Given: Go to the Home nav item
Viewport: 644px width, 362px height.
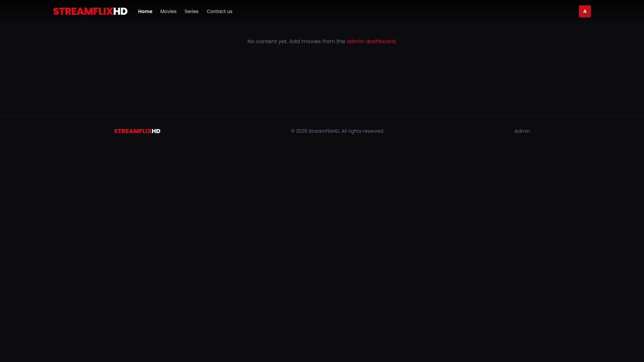Looking at the screenshot, I should 145,11.
